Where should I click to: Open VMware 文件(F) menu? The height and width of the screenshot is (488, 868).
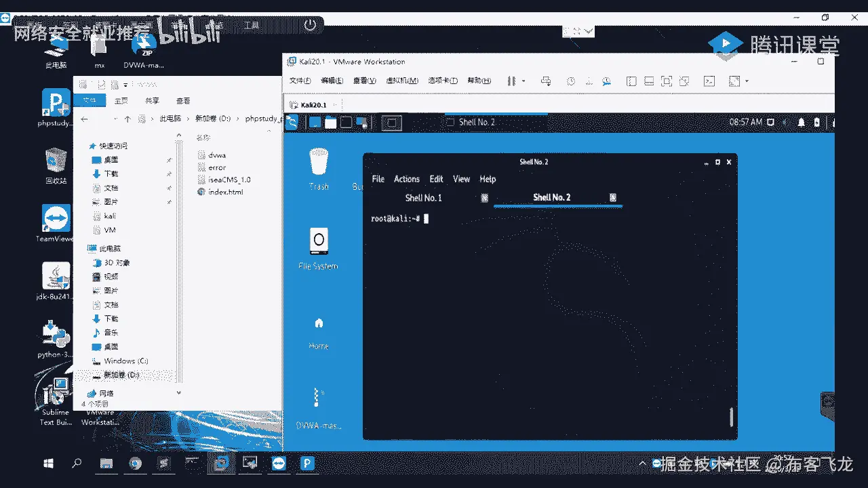click(x=300, y=81)
